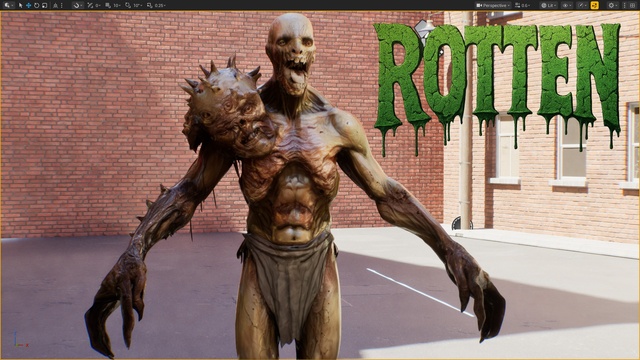
Task: Expand the Lit view mode dropdown
Action: [549, 5]
